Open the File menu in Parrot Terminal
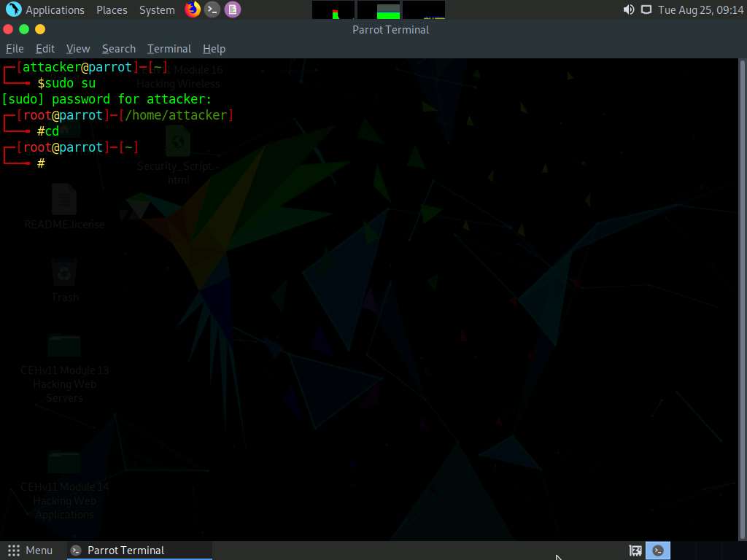The width and height of the screenshot is (747, 560). point(15,49)
